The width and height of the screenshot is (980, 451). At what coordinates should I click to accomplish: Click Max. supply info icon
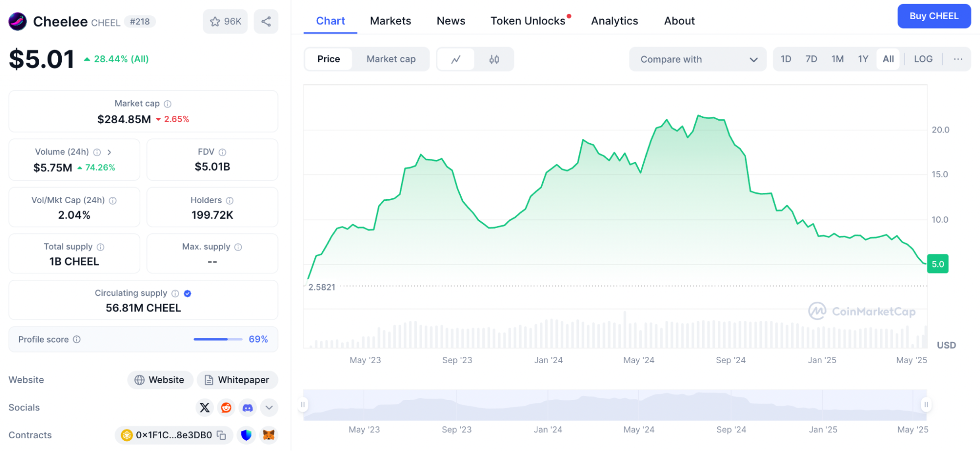(238, 247)
